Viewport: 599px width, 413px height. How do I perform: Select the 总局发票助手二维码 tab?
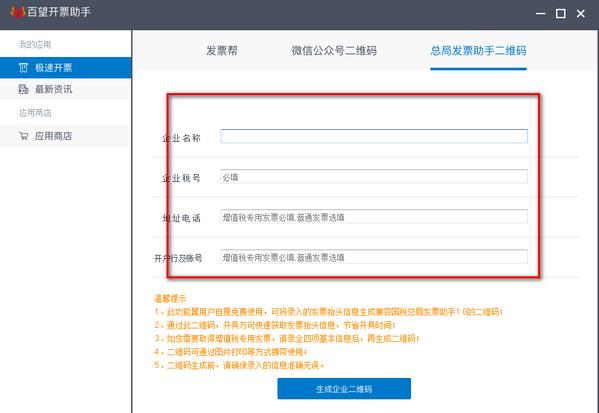(478, 50)
